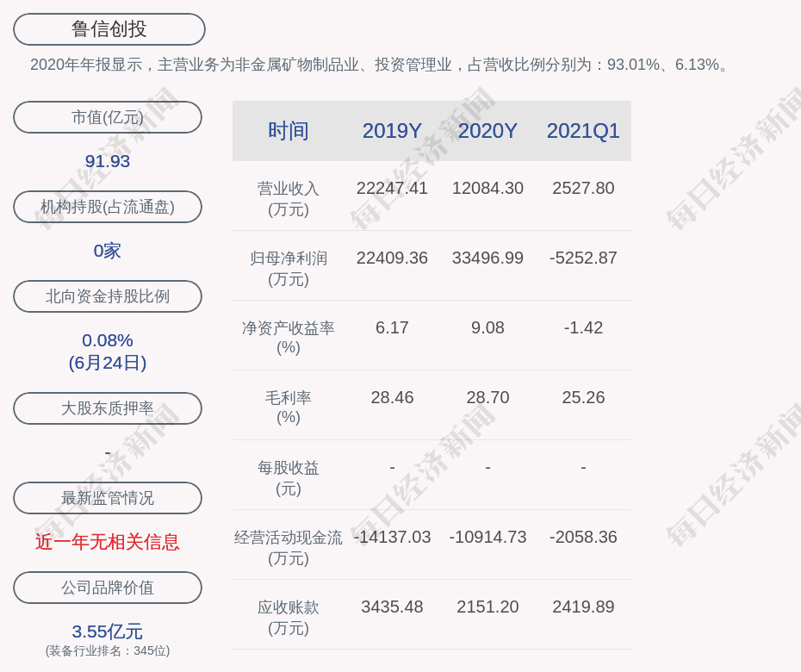Click the 大股东质押率 badge

[107, 408]
